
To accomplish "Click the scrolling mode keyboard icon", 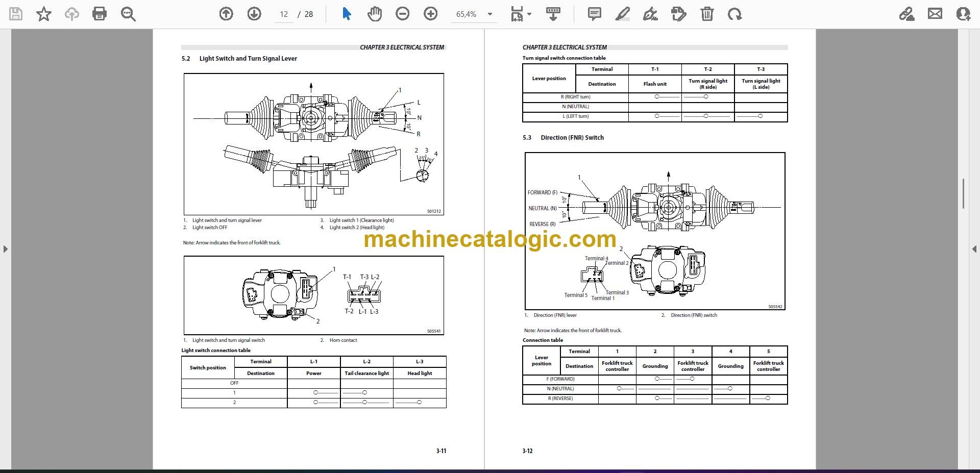I will (553, 14).
